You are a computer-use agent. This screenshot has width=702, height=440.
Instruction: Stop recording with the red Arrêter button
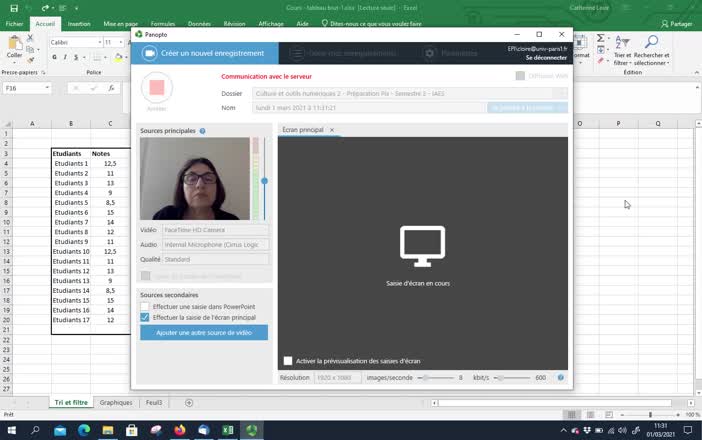pyautogui.click(x=156, y=88)
